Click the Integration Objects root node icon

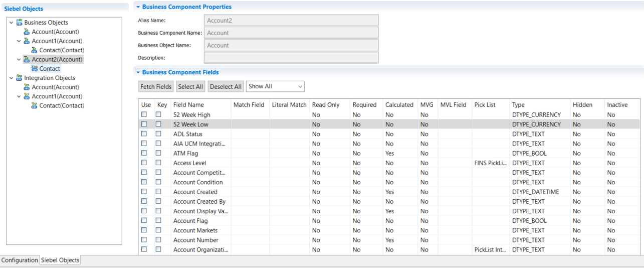click(19, 78)
